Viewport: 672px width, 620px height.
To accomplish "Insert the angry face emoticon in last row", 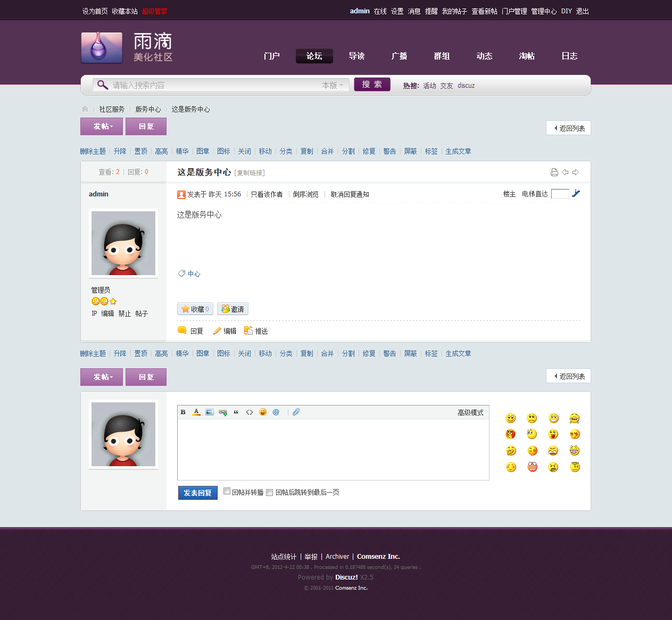I will pos(553,467).
